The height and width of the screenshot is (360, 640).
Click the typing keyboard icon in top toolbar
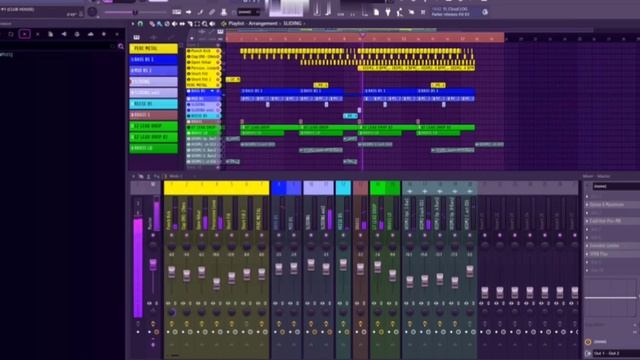tap(176, 12)
